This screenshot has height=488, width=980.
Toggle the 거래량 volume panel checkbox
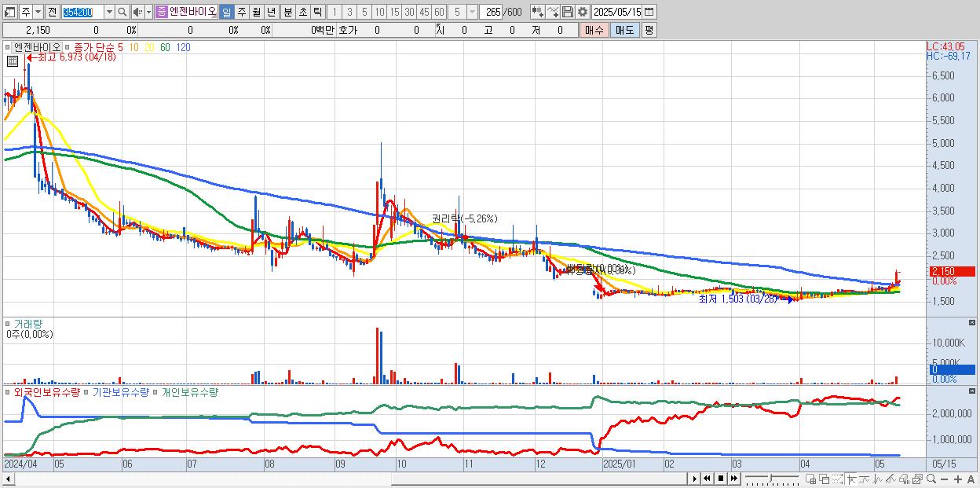coord(9,323)
